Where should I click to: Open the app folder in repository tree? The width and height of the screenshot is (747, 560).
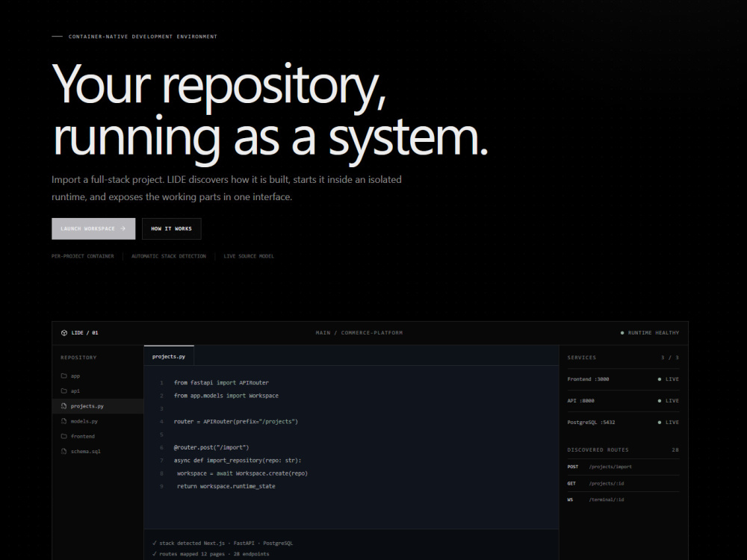[98, 376]
